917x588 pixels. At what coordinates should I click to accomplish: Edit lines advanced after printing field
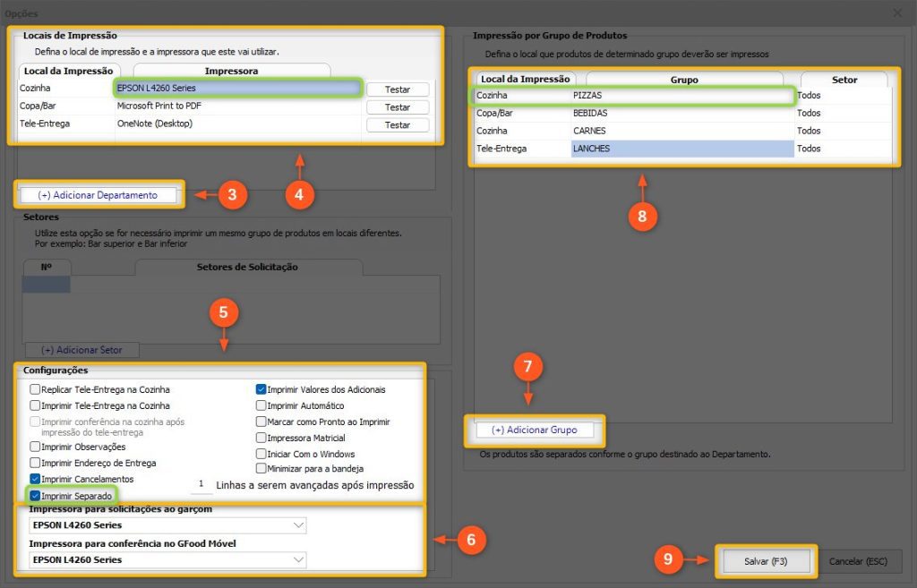[x=201, y=484]
